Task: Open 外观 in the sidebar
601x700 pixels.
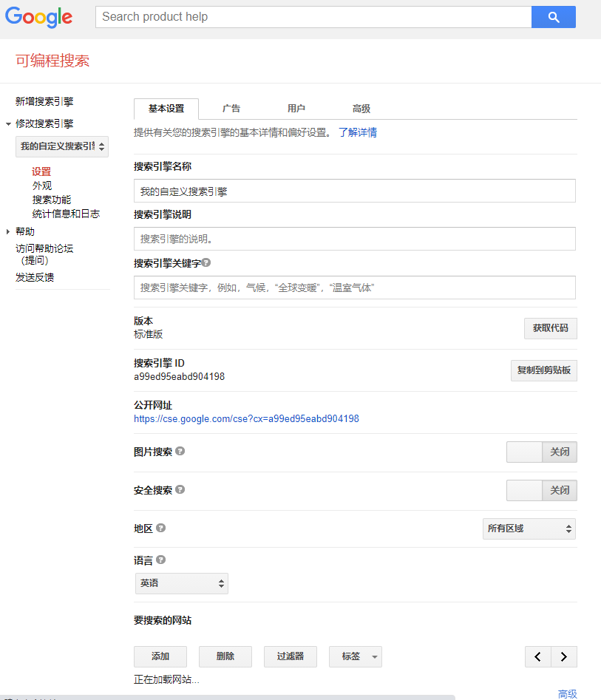Action: (x=42, y=186)
